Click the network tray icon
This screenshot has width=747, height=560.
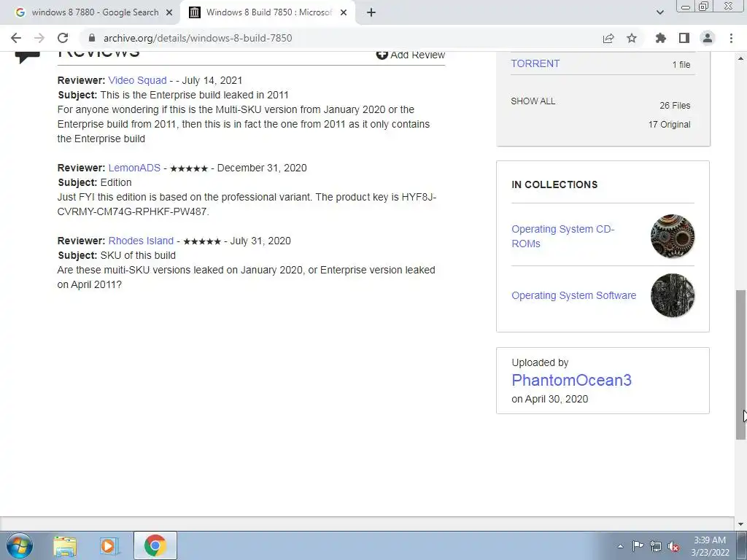656,546
